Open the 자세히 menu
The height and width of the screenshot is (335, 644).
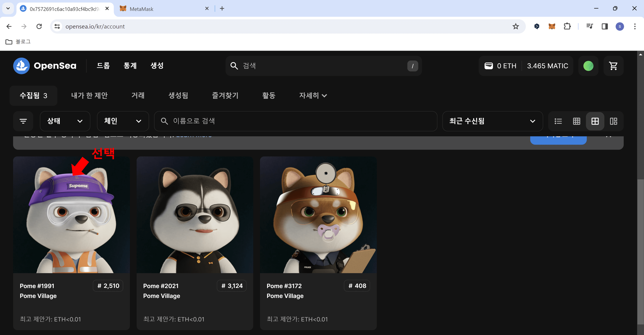313,95
